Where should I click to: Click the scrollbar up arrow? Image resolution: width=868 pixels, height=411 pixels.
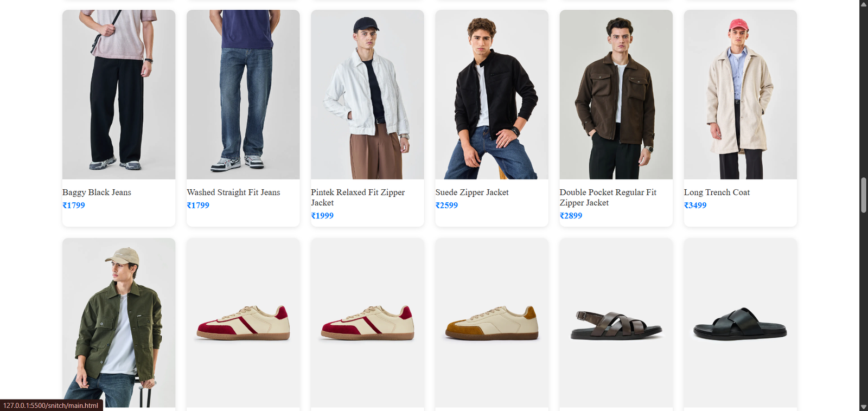tap(863, 4)
